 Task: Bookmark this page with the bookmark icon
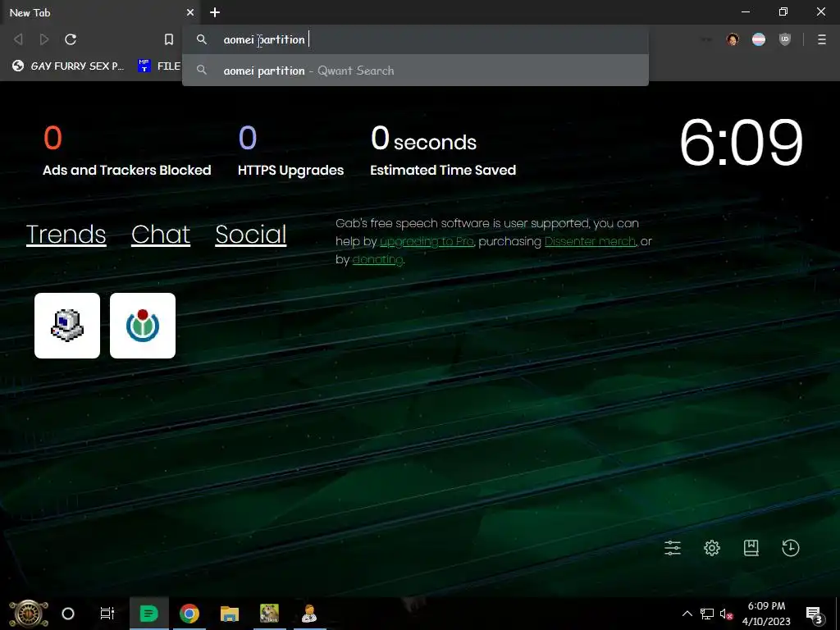pyautogui.click(x=169, y=39)
